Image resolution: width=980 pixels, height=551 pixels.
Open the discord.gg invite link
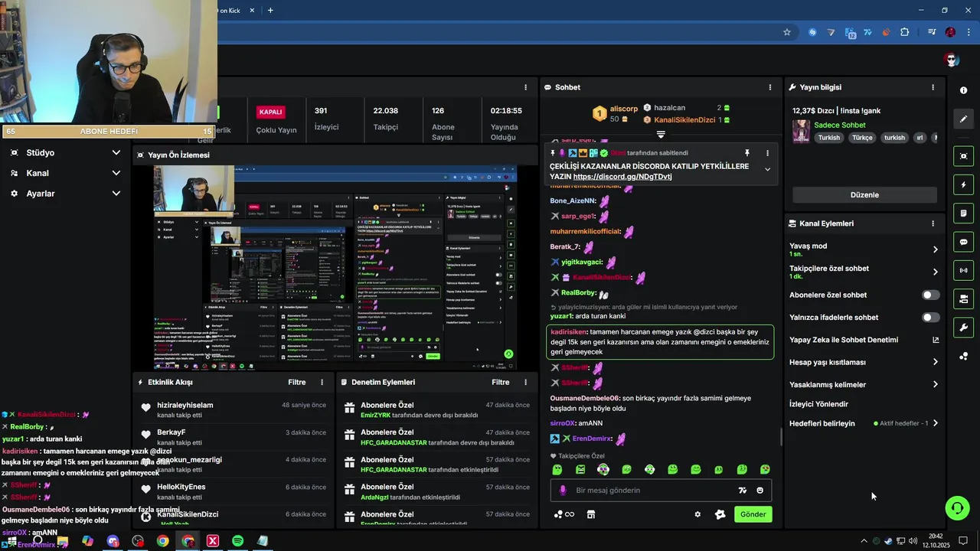(x=622, y=177)
